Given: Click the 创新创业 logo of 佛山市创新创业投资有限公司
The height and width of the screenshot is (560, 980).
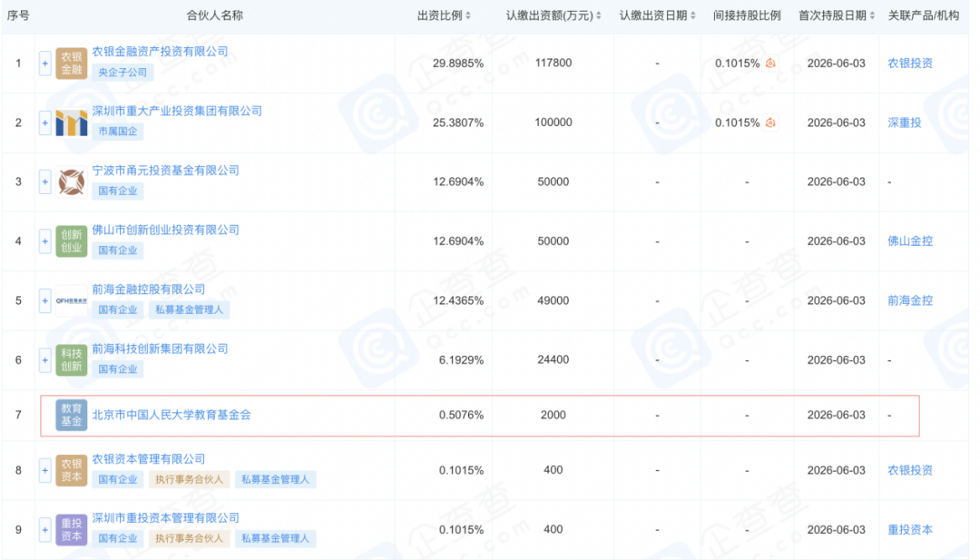Looking at the screenshot, I should [x=72, y=241].
